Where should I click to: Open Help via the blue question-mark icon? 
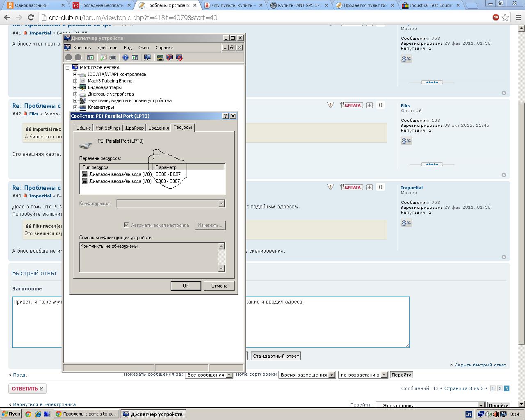click(x=126, y=57)
